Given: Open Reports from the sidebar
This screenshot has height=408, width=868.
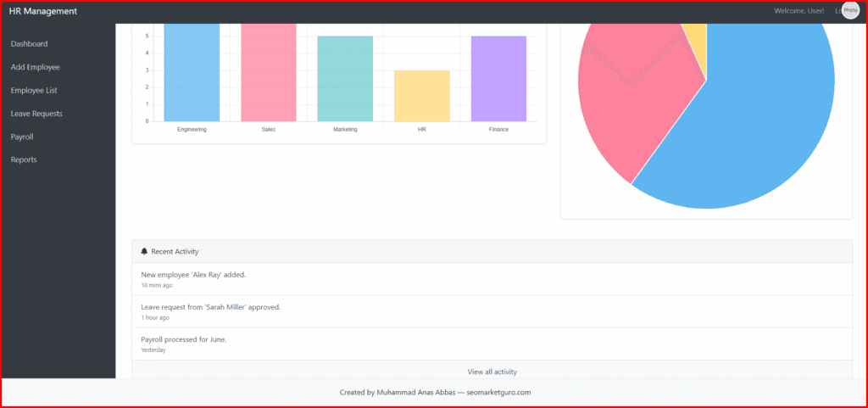Looking at the screenshot, I should [24, 159].
